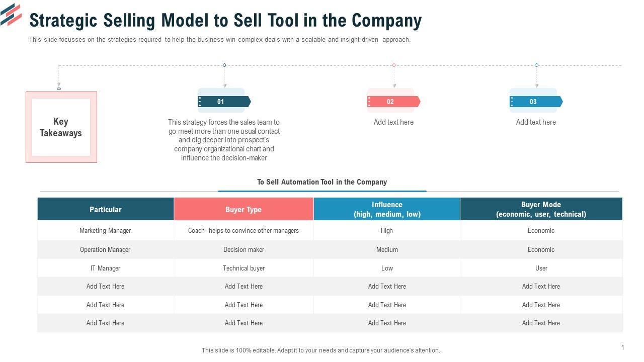The height and width of the screenshot is (362, 644).
Task: Select the Buyer Mode column header
Action: (541, 209)
